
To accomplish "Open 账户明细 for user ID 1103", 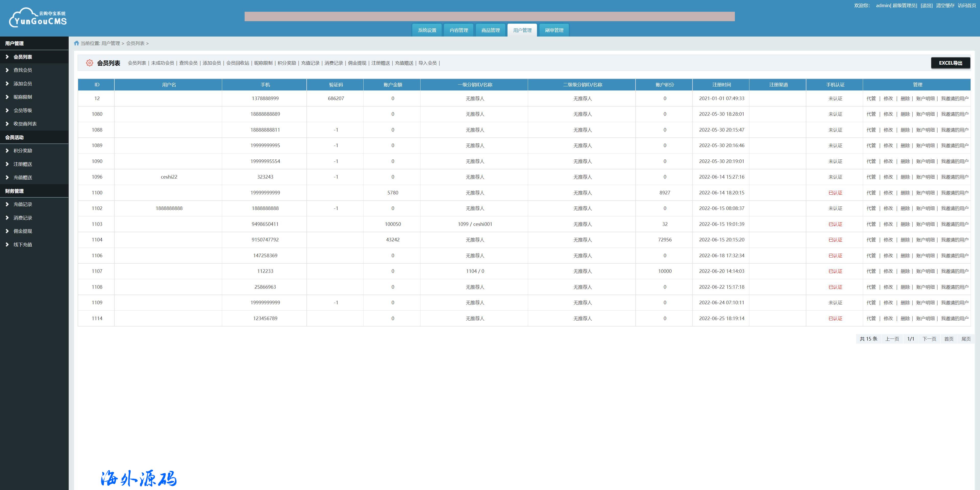I will point(925,224).
